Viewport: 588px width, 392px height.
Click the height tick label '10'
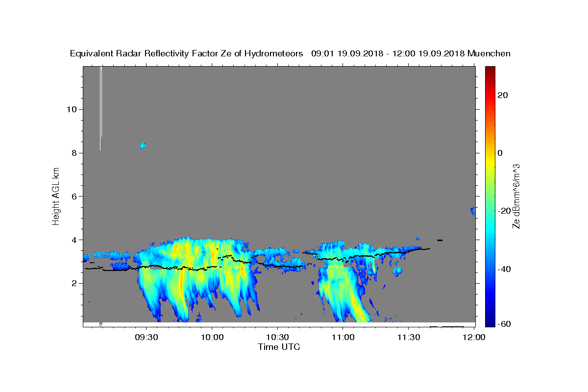click(x=71, y=109)
